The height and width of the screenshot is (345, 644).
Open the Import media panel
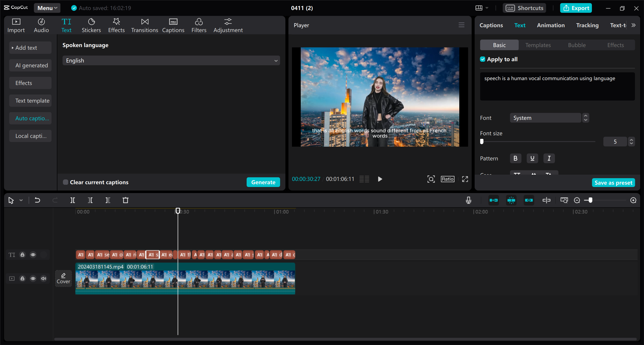click(x=16, y=25)
